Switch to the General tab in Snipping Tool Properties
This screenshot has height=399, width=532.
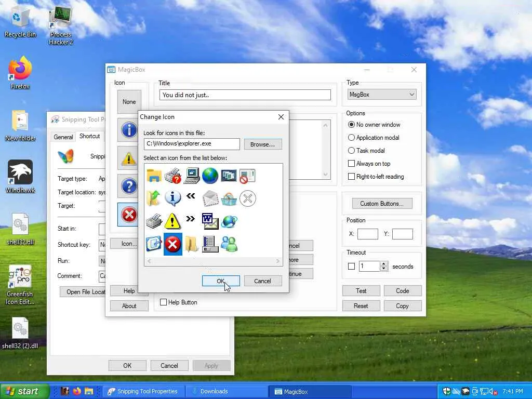click(63, 137)
